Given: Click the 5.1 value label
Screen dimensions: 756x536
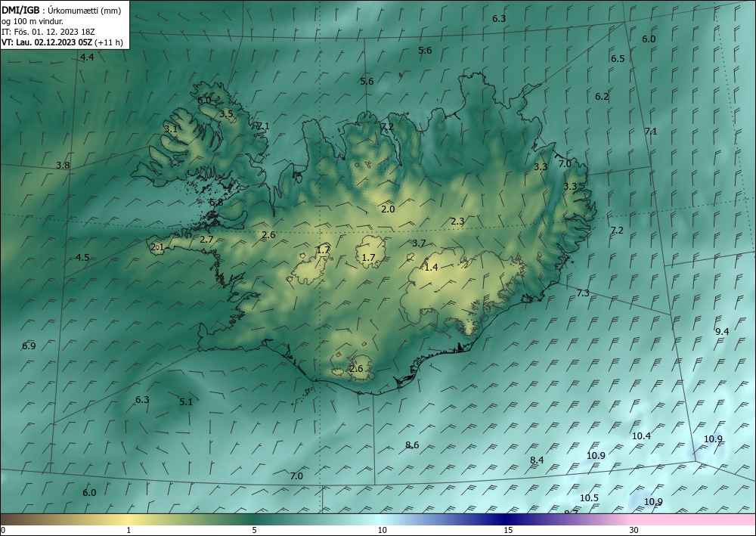Looking at the screenshot, I should click(x=186, y=402).
